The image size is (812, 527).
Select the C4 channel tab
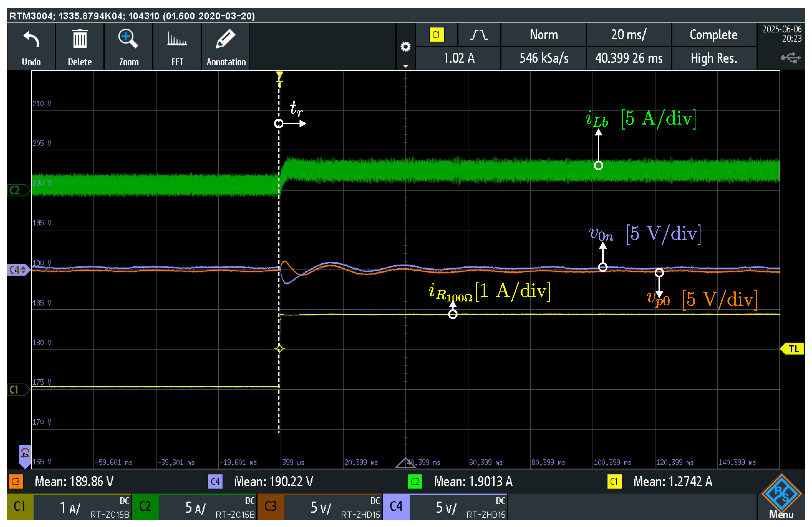(396, 506)
